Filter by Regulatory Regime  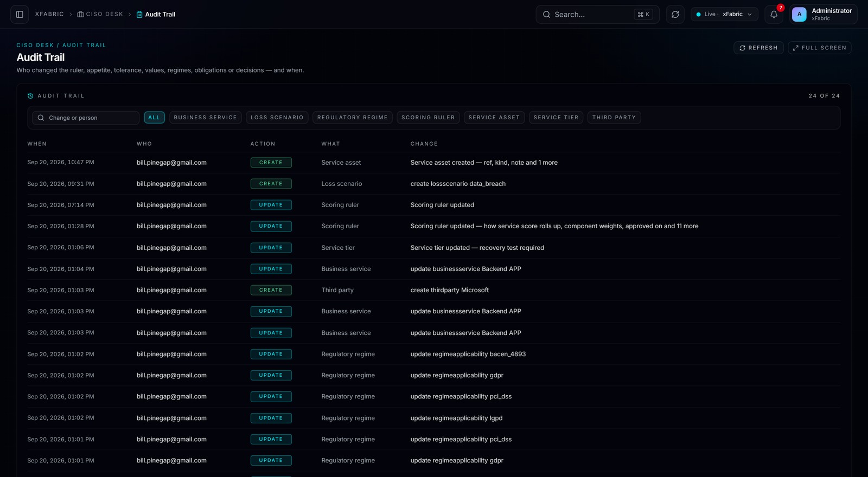pyautogui.click(x=353, y=118)
